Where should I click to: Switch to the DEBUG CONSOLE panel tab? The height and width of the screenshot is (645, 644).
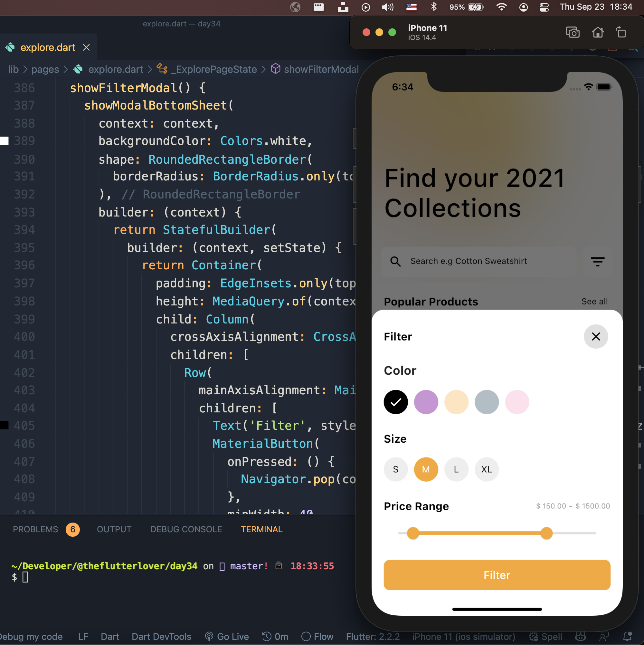[186, 529]
